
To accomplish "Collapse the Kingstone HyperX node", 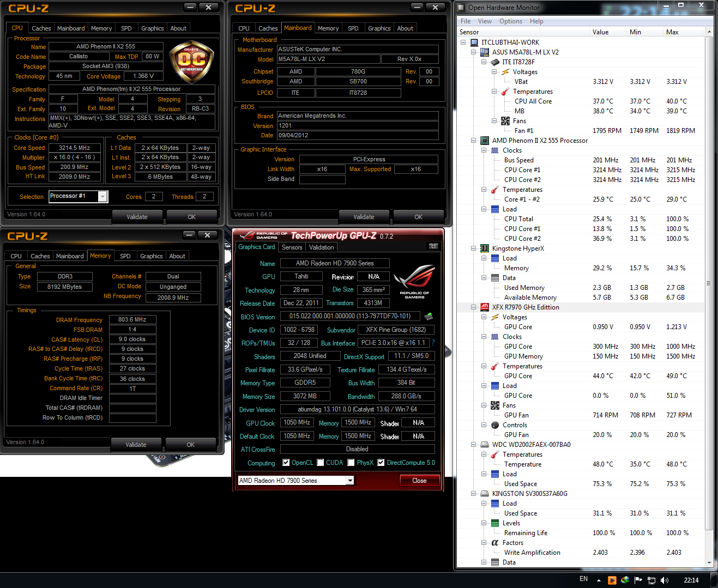I will [473, 248].
